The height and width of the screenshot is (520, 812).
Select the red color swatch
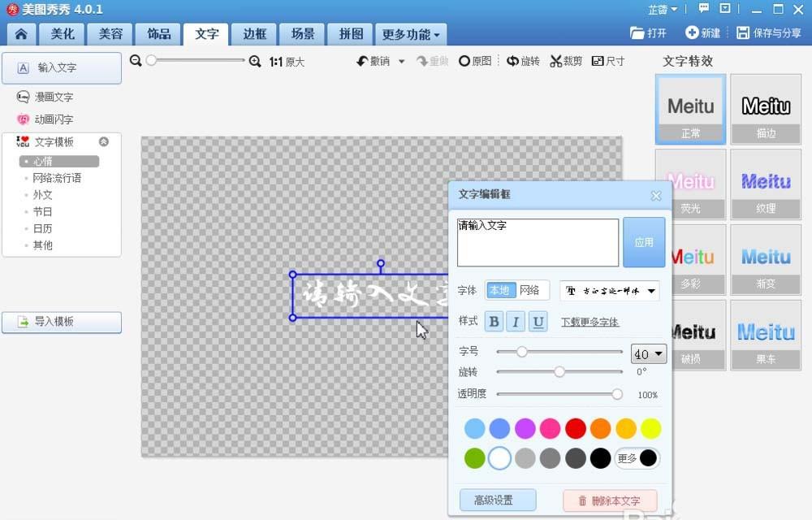pos(575,428)
